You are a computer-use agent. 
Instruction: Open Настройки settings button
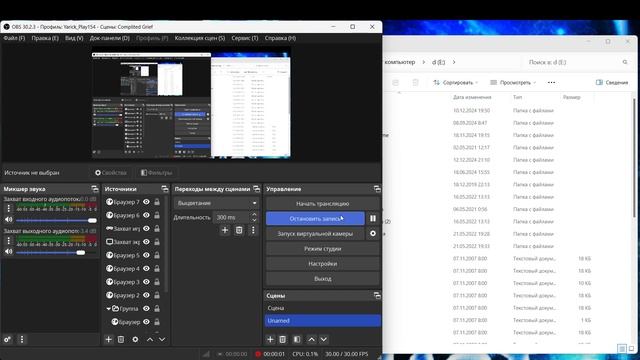click(322, 264)
